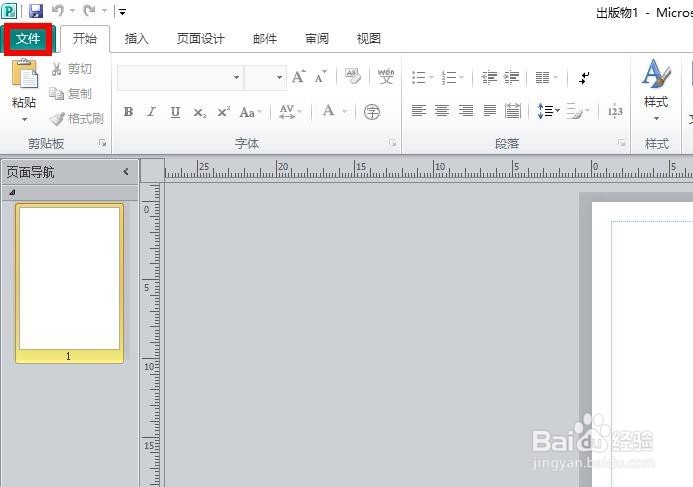Click the Grow Font icon
The height and width of the screenshot is (487, 693).
click(298, 77)
